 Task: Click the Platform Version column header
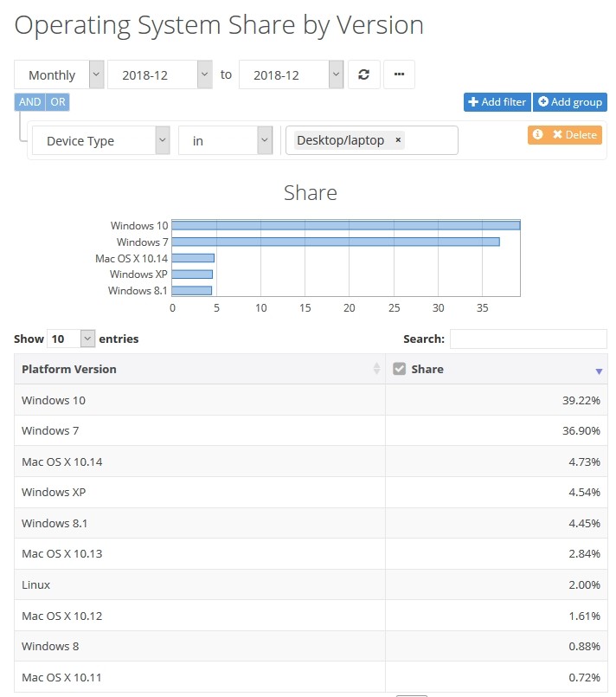[199, 369]
